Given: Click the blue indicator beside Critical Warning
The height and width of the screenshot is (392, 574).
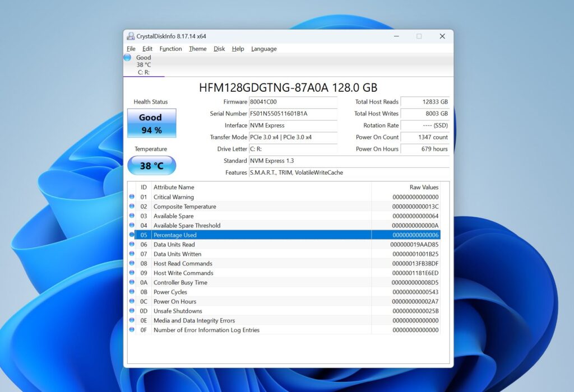Looking at the screenshot, I should point(131,197).
